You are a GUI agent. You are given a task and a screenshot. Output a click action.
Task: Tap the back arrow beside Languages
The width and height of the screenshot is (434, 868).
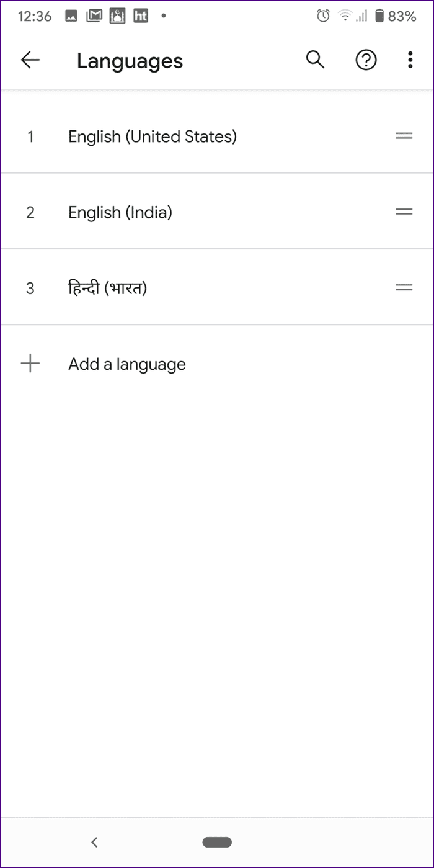30,60
